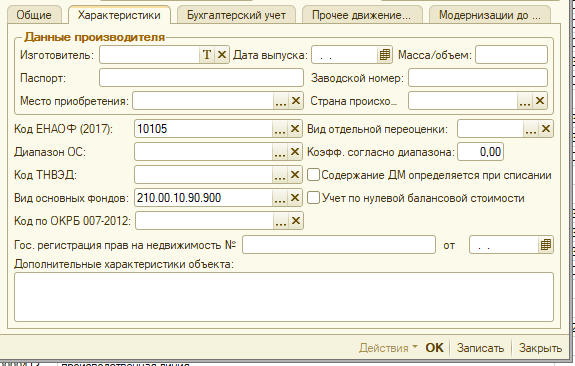The height and width of the screenshot is (366, 575).
Task: Open calendar for registration date after 'от'
Action: [546, 245]
